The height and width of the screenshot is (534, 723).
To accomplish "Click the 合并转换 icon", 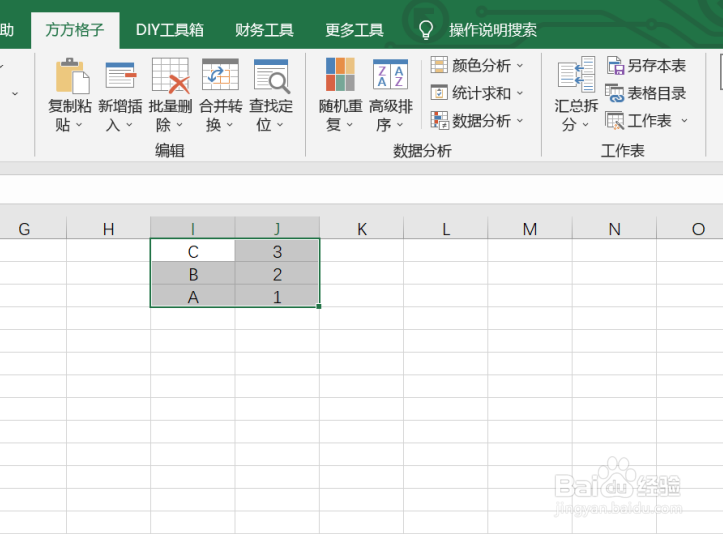I will [x=220, y=75].
